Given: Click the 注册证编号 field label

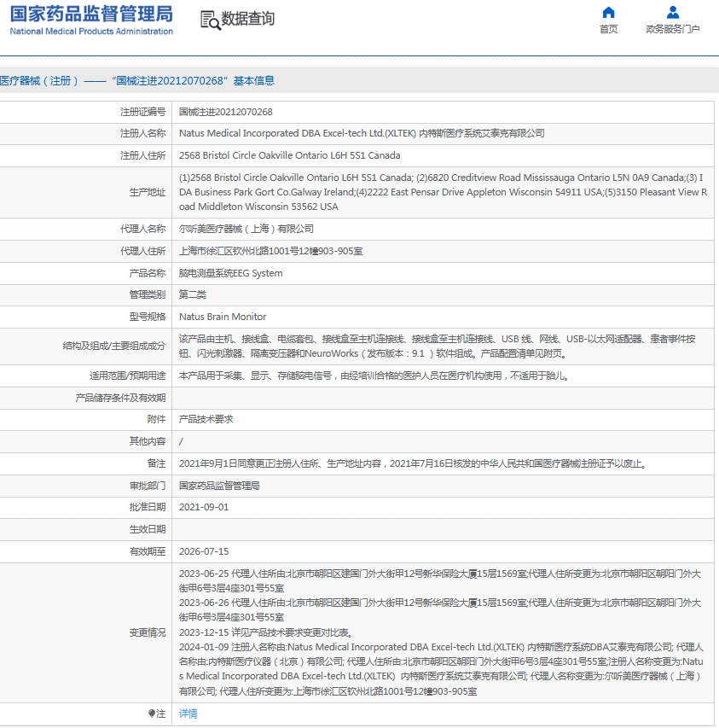Looking at the screenshot, I should [143, 112].
